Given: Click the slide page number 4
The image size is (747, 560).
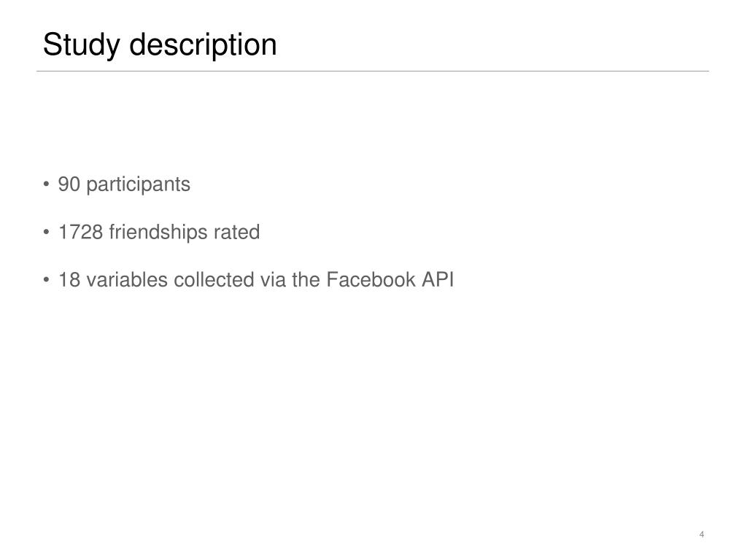Looking at the screenshot, I should [x=701, y=534].
